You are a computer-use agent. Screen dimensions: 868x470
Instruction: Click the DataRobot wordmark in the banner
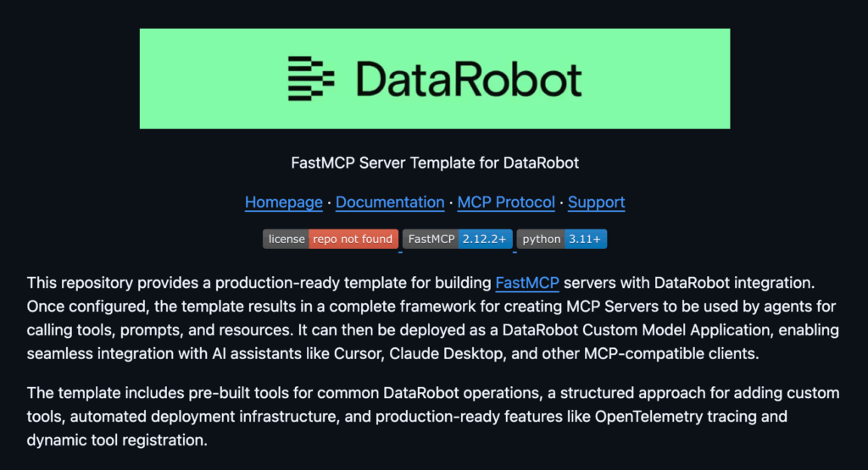pos(469,79)
